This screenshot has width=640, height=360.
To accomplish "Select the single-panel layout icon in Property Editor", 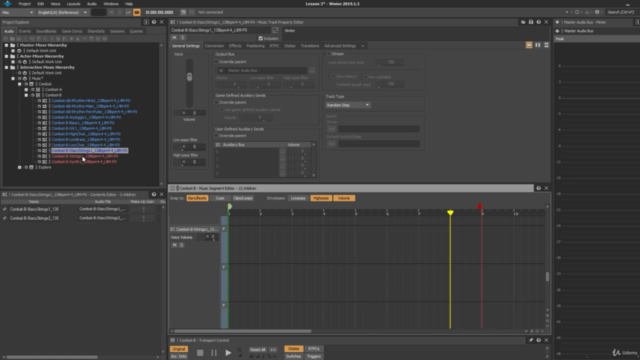I will coord(529,45).
